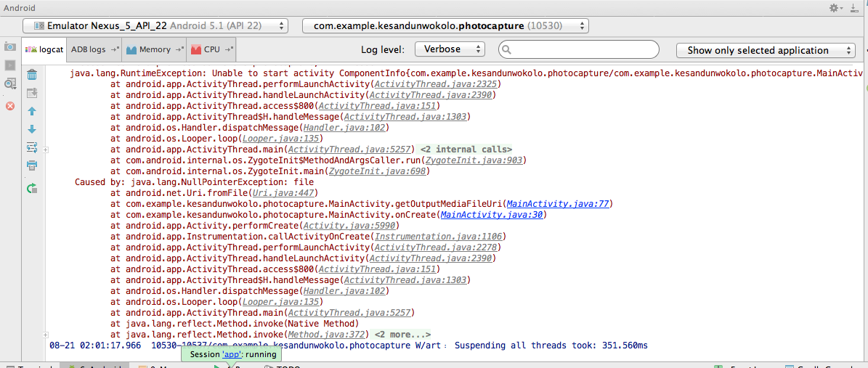The width and height of the screenshot is (868, 368).
Task: Follow the Method.java:372 link
Action: point(327,334)
